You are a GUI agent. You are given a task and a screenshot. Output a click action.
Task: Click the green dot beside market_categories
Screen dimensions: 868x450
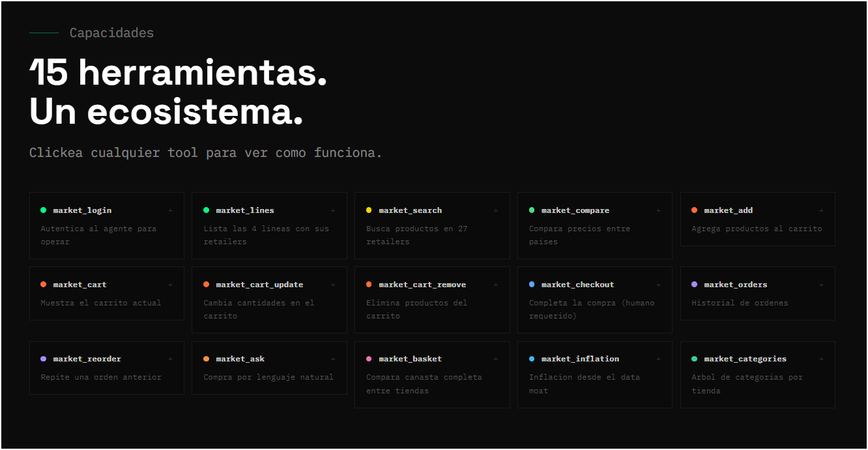(x=695, y=359)
